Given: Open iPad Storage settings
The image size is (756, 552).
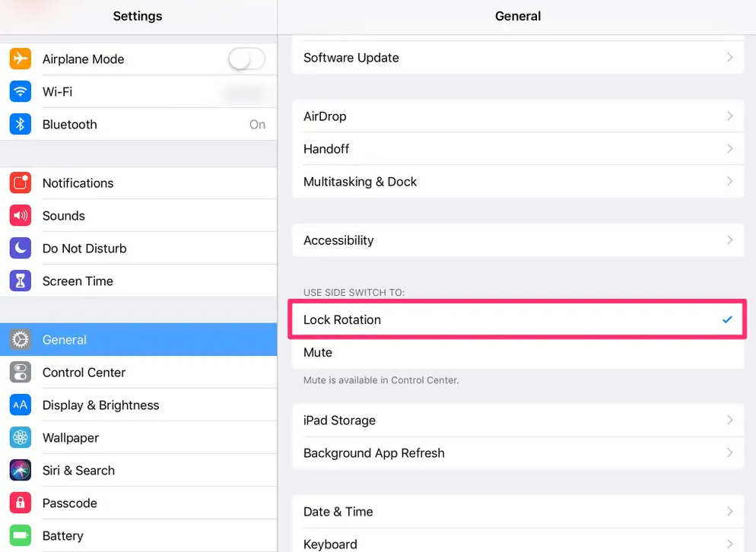Looking at the screenshot, I should tap(517, 420).
